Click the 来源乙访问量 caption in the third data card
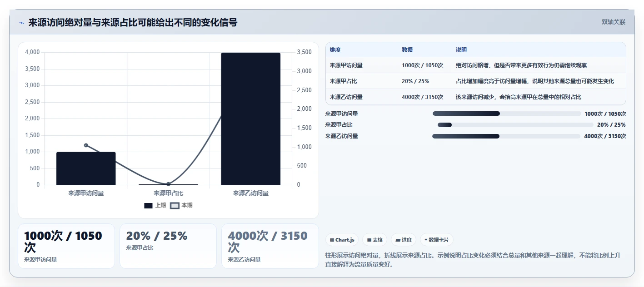Image resolution: width=644 pixels, height=287 pixels. pos(244,260)
